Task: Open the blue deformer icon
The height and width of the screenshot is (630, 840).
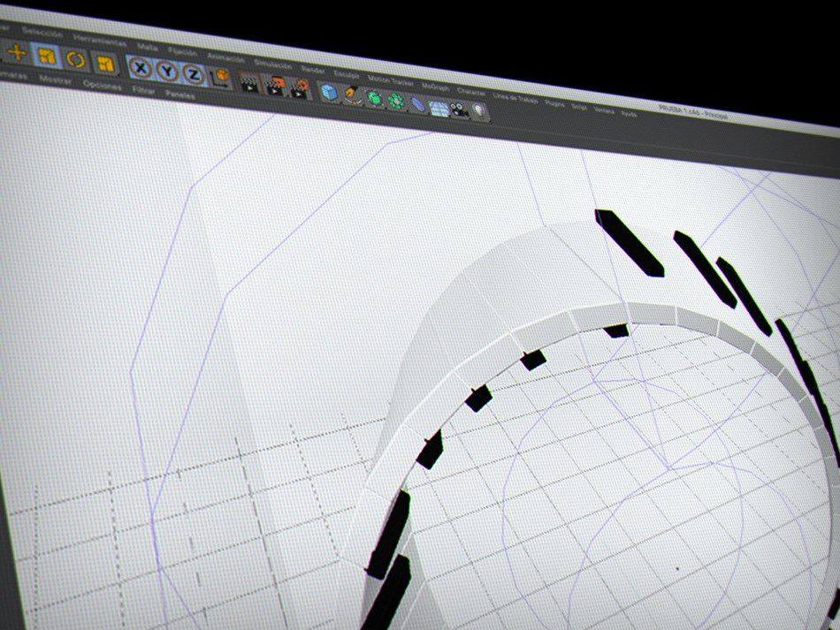Action: 418,104
